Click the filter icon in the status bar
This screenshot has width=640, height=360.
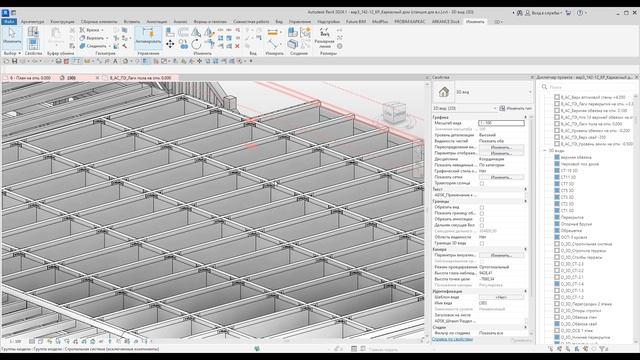(x=603, y=349)
